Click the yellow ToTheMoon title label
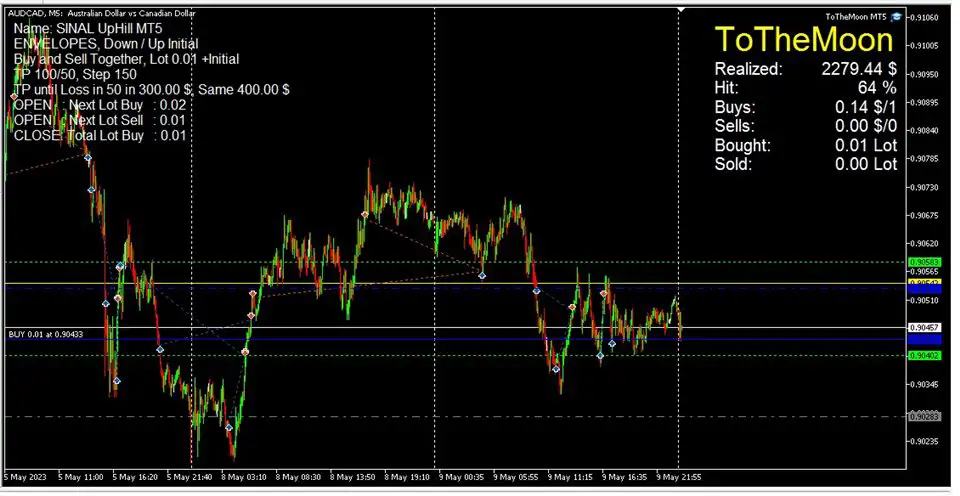This screenshot has width=960, height=496. click(x=804, y=40)
